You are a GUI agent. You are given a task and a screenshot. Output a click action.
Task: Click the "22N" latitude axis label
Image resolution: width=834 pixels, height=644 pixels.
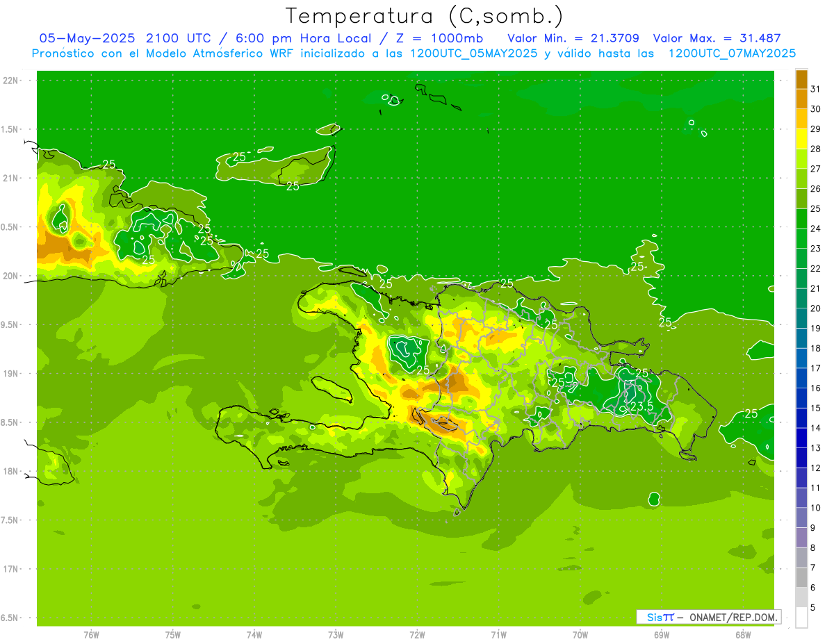[10, 81]
